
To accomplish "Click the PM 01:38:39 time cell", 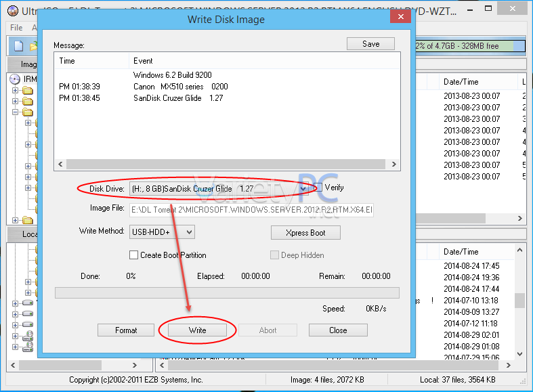I will click(x=79, y=87).
